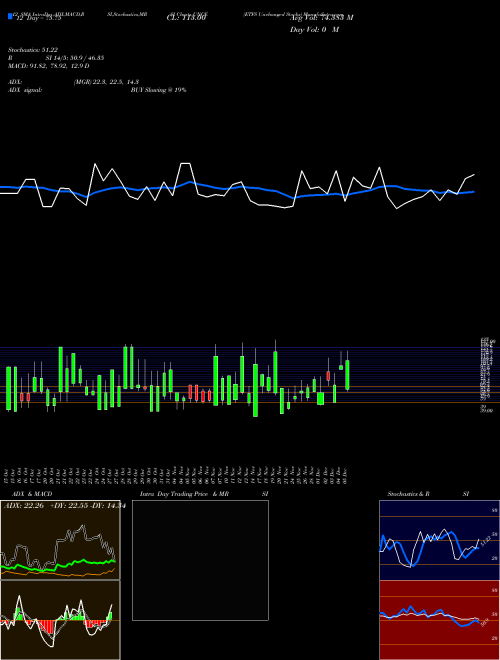Click the 12 Day price label at top left
This screenshot has width=500, height=660.
pyautogui.click(x=39, y=18)
